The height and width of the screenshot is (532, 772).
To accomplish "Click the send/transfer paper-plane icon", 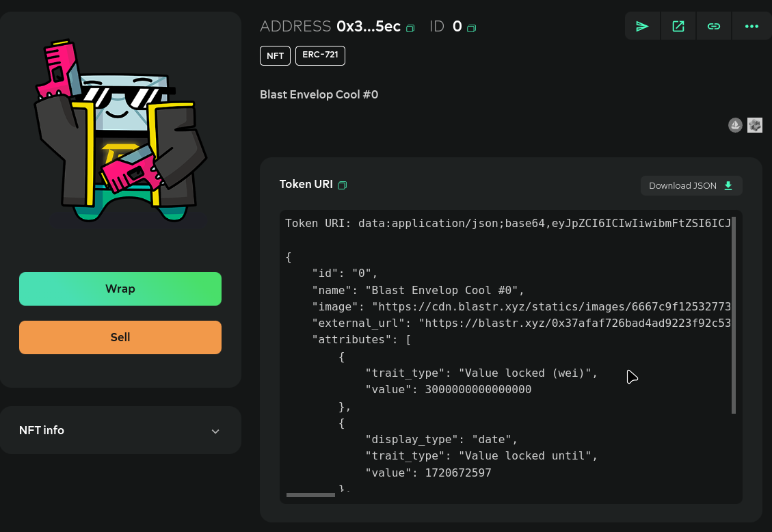I will 642,26.
